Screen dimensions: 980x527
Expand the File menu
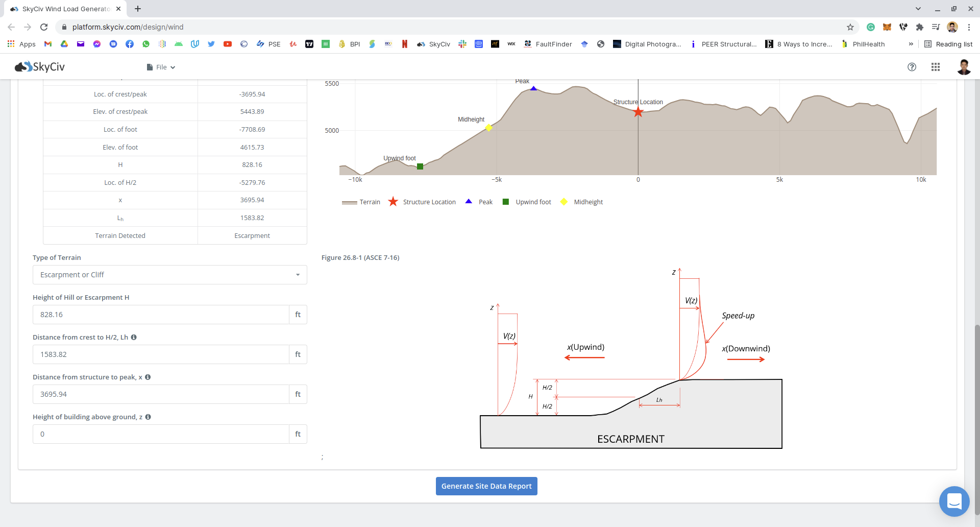click(161, 67)
